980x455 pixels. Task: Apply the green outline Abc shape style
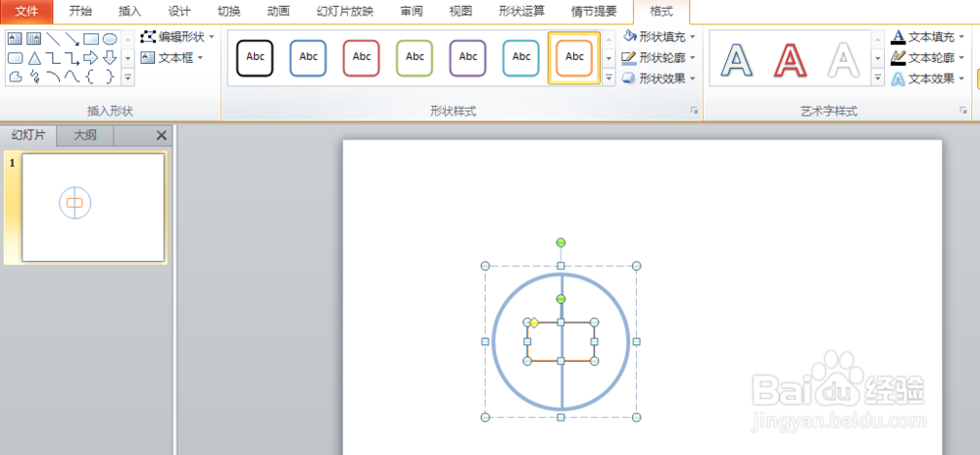coord(415,58)
